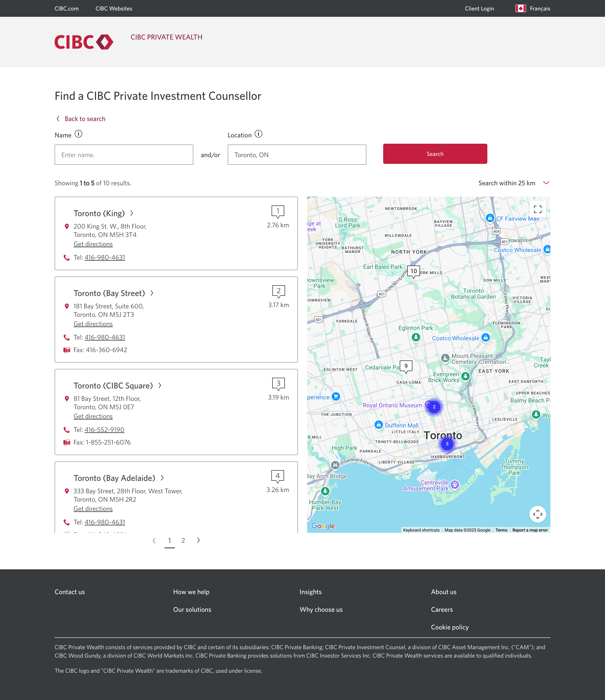
Task: Get directions to 181 Bay Street
Action: [x=93, y=324]
